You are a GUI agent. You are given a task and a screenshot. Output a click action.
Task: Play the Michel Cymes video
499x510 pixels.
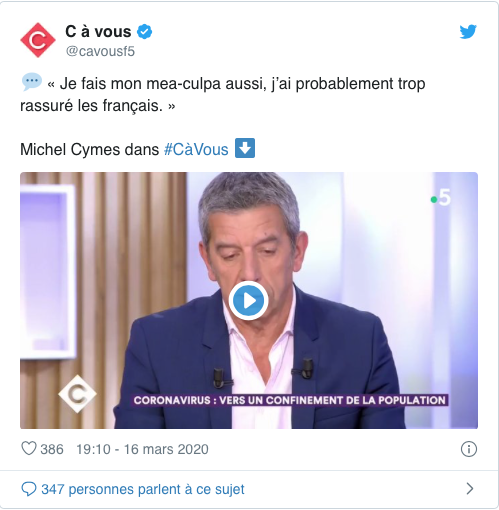pos(249,300)
